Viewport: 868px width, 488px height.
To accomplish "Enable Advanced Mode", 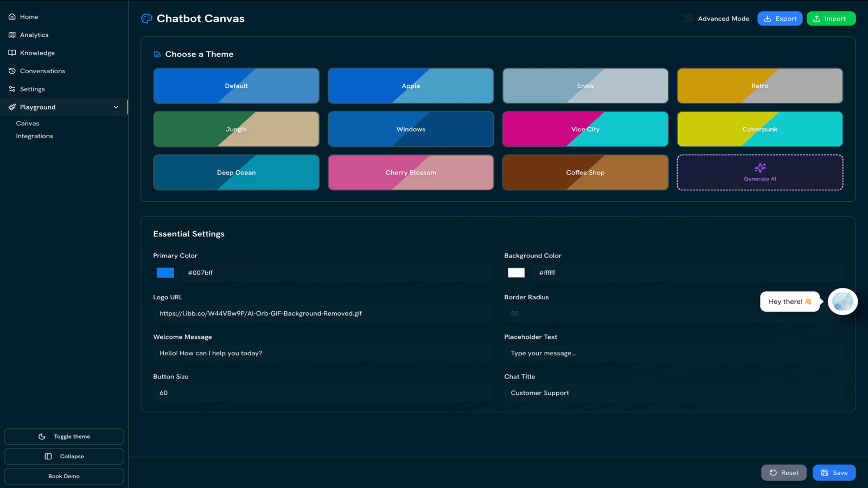I will click(684, 18).
